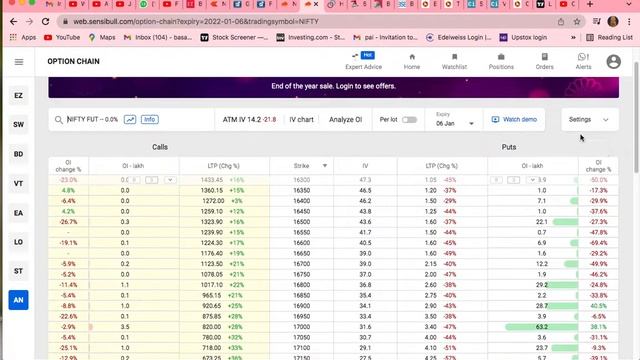
Task: Click the Info button next to NIFTY FUT
Action: 150,120
